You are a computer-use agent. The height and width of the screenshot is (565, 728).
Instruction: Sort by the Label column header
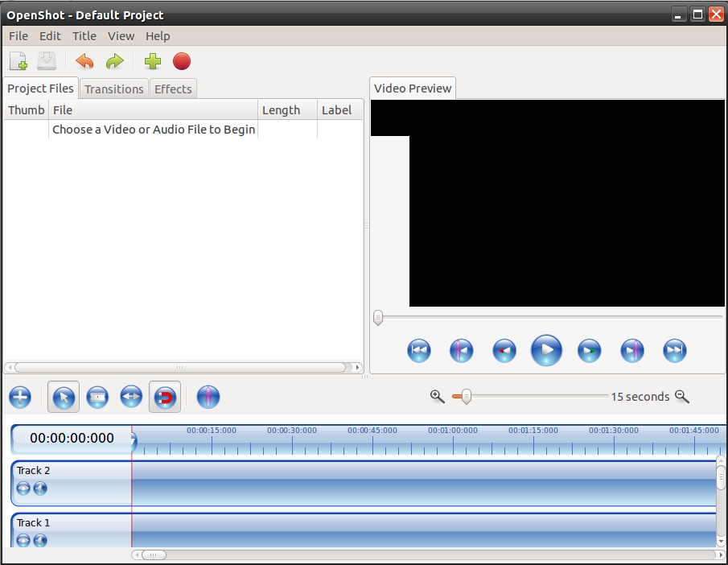[339, 110]
